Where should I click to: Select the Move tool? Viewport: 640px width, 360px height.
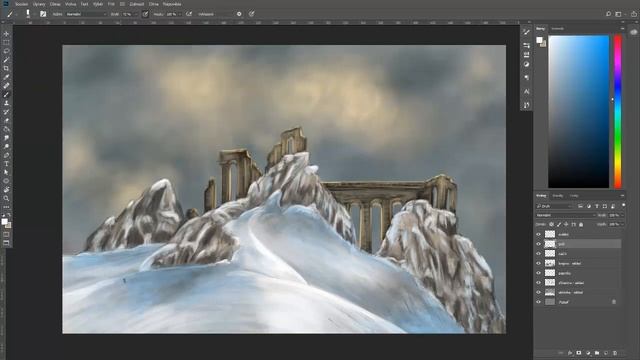[x=6, y=33]
